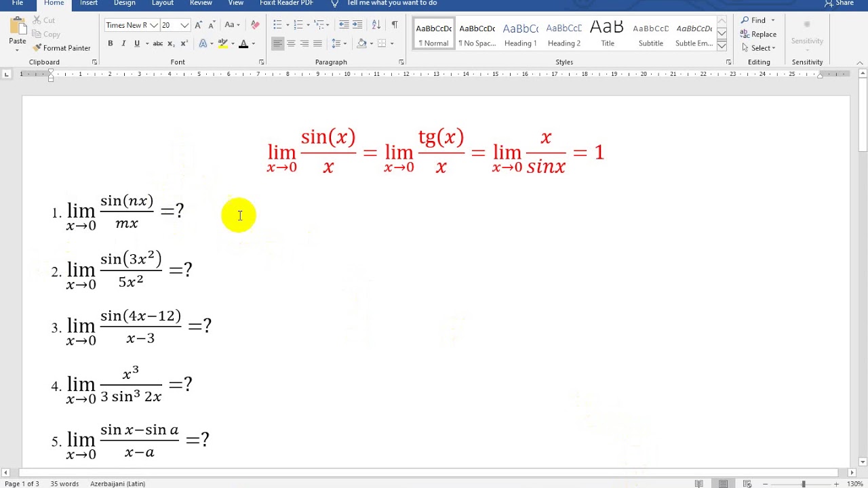This screenshot has height=488, width=868.
Task: Decrease font size with Shrink Font
Action: tap(212, 25)
